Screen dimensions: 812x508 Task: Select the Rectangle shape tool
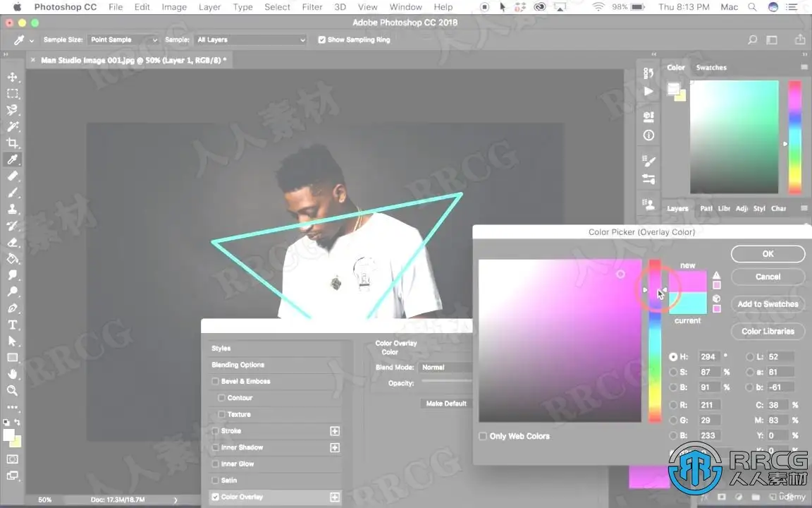pyautogui.click(x=13, y=358)
